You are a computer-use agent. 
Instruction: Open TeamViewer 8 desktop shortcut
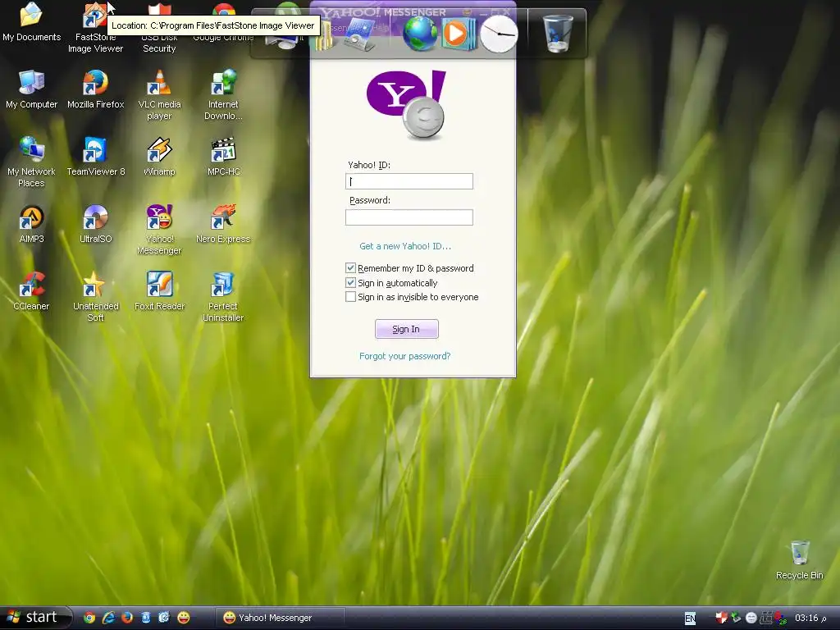point(95,157)
